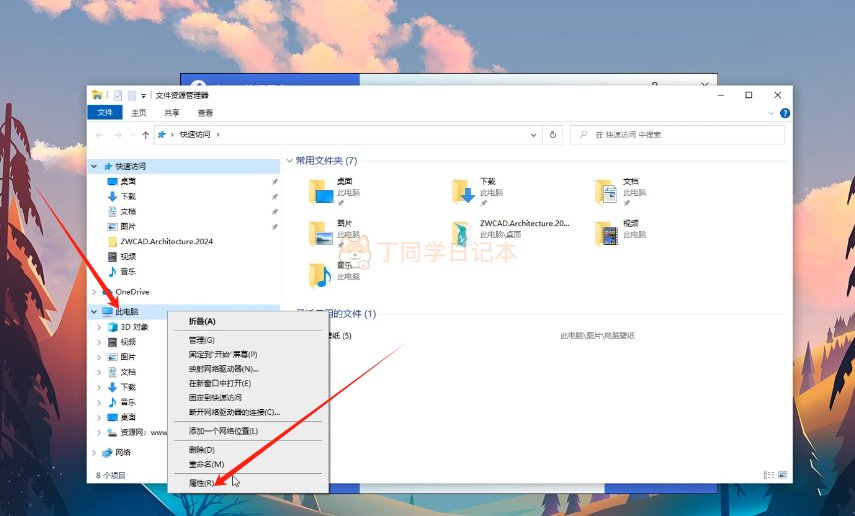The height and width of the screenshot is (516, 855).
Task: Select 下载 under 此电脑 in the sidebar
Action: pos(128,387)
